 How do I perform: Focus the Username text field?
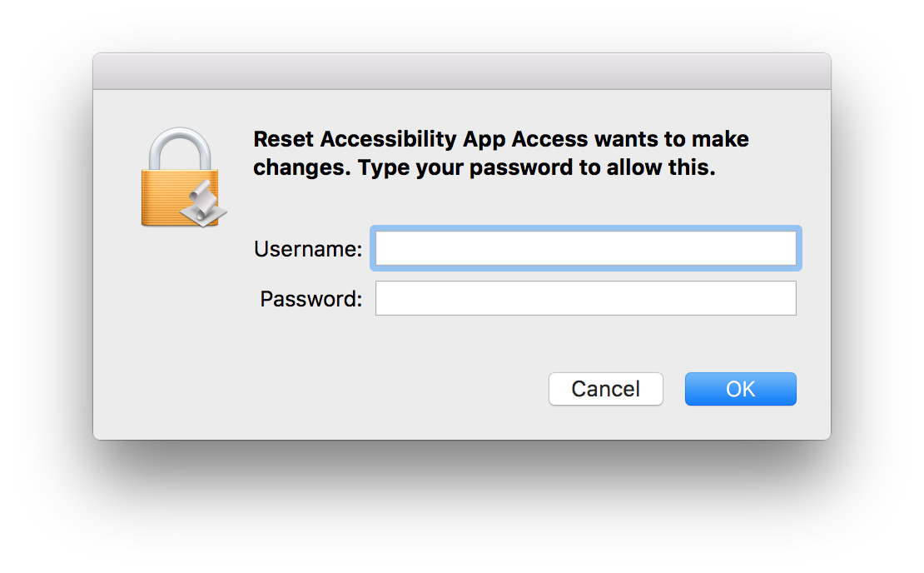coord(586,248)
